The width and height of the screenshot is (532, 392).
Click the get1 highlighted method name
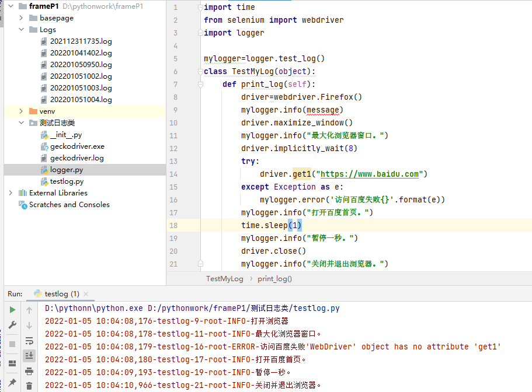[x=302, y=174]
